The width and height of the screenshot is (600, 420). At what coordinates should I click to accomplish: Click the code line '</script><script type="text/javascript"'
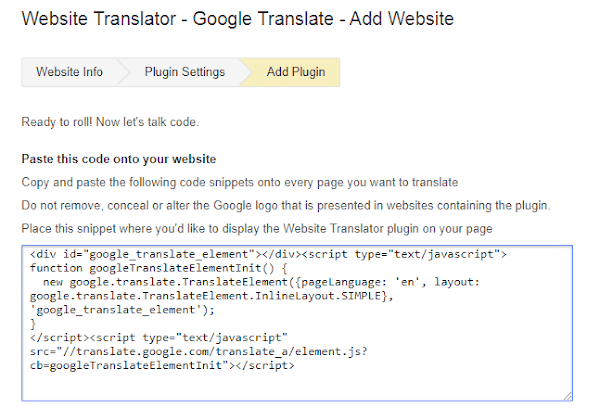point(159,338)
